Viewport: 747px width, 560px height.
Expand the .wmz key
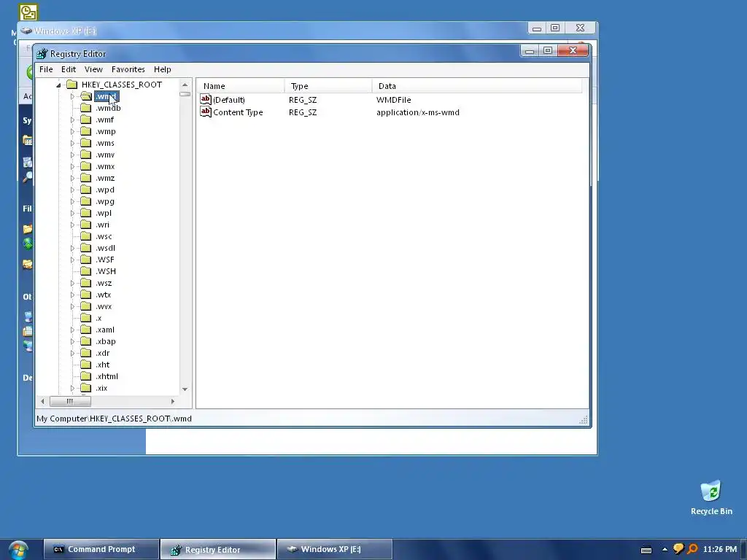point(72,178)
